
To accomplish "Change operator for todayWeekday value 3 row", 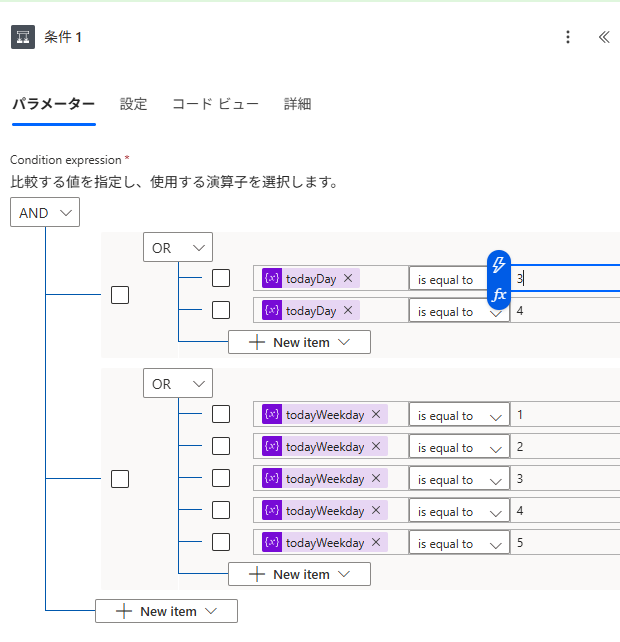I will click(x=459, y=479).
